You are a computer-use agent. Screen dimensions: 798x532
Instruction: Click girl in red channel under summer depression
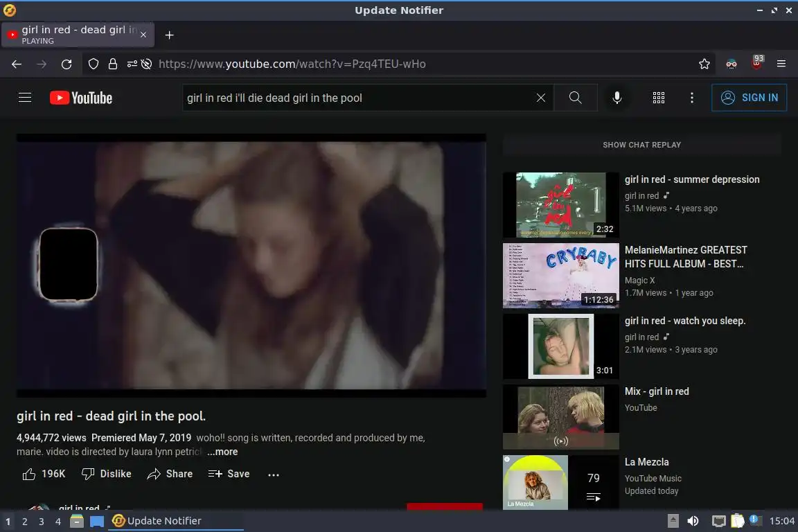641,195
